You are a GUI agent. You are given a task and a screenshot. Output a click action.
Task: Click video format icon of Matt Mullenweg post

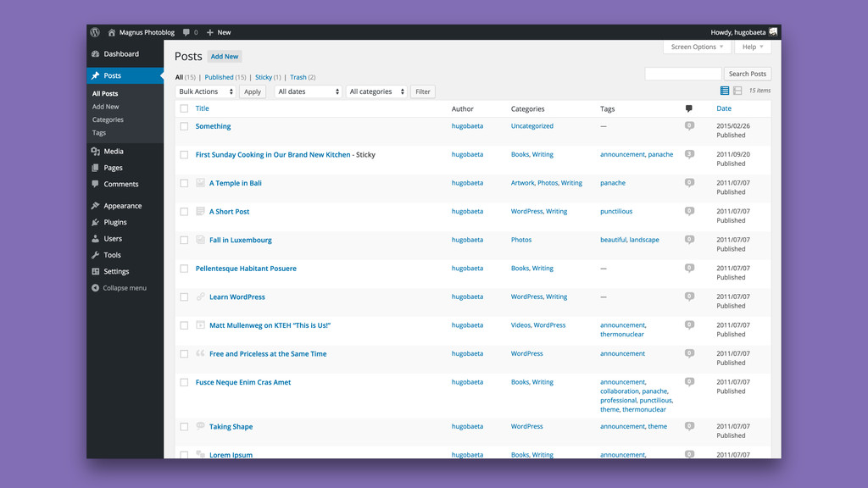point(200,324)
